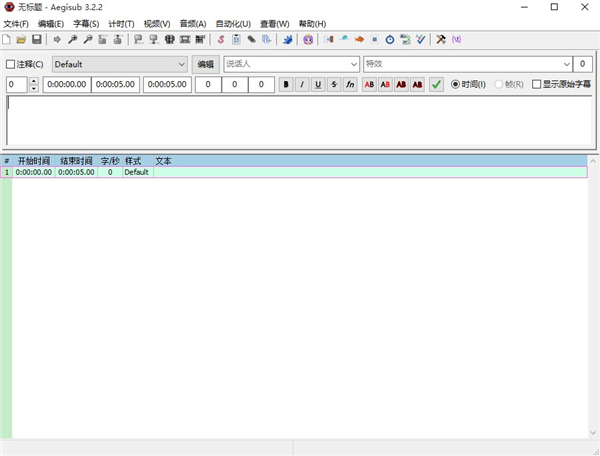Open the Styling Assistant icon
The width and height of the screenshot is (600, 456).
[x=344, y=39]
